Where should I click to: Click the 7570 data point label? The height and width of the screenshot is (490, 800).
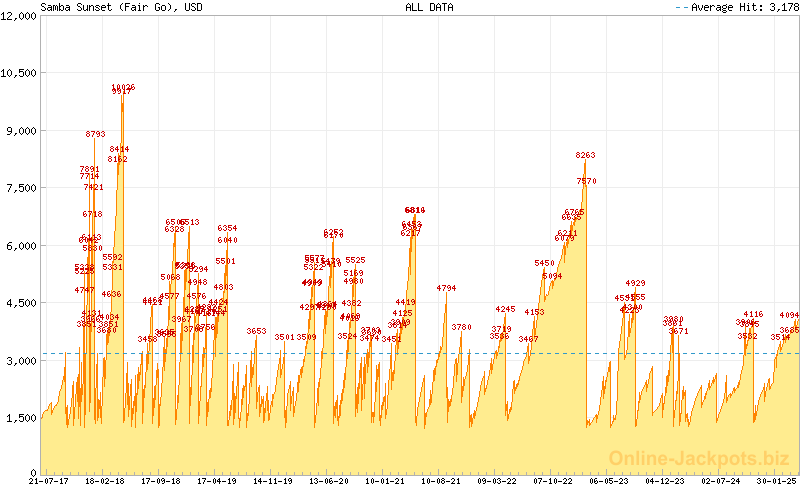pos(586,181)
